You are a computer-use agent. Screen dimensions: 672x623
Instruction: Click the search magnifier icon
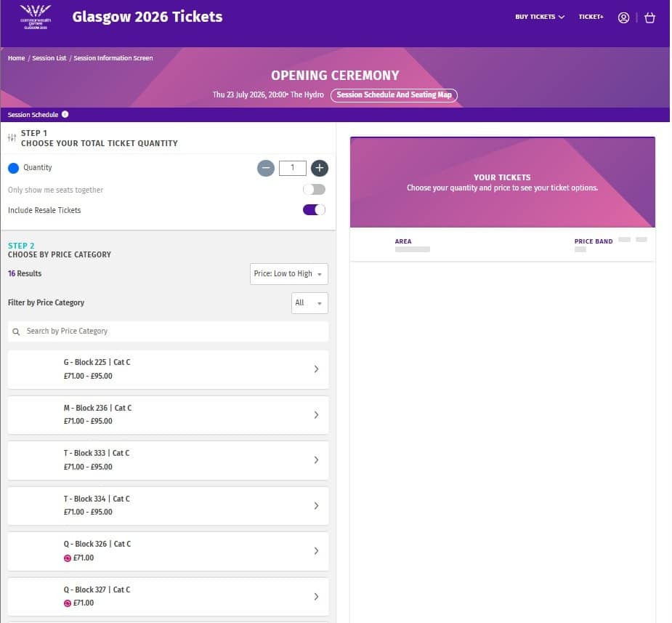click(x=16, y=331)
